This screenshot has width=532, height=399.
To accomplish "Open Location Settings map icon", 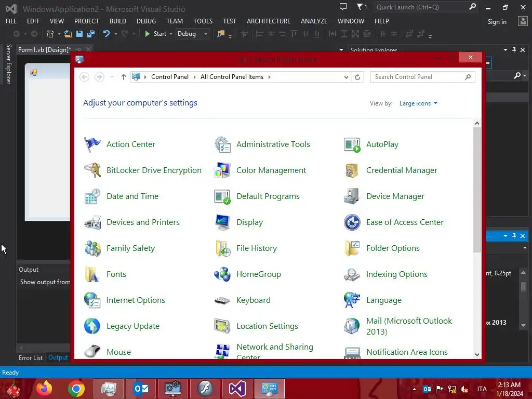I will coord(222,326).
